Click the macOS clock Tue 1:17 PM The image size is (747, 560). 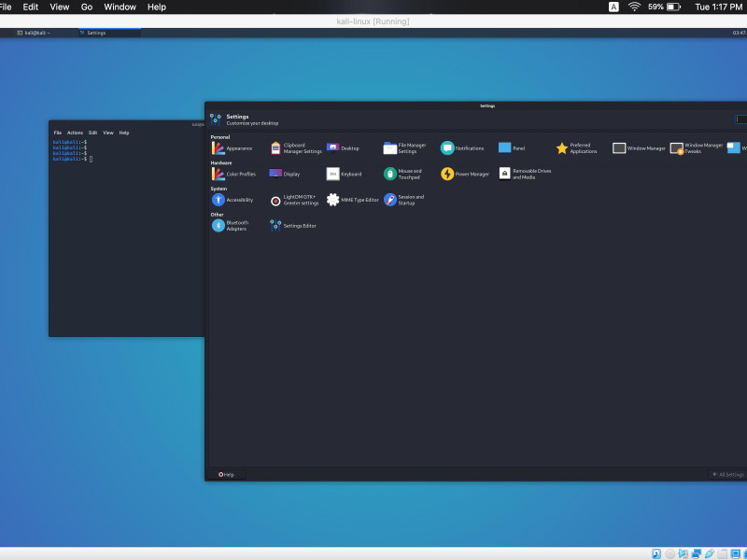[718, 7]
